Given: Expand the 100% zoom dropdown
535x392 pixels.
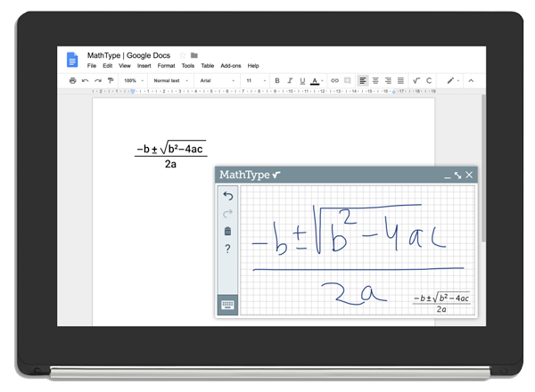Looking at the screenshot, I should [134, 81].
